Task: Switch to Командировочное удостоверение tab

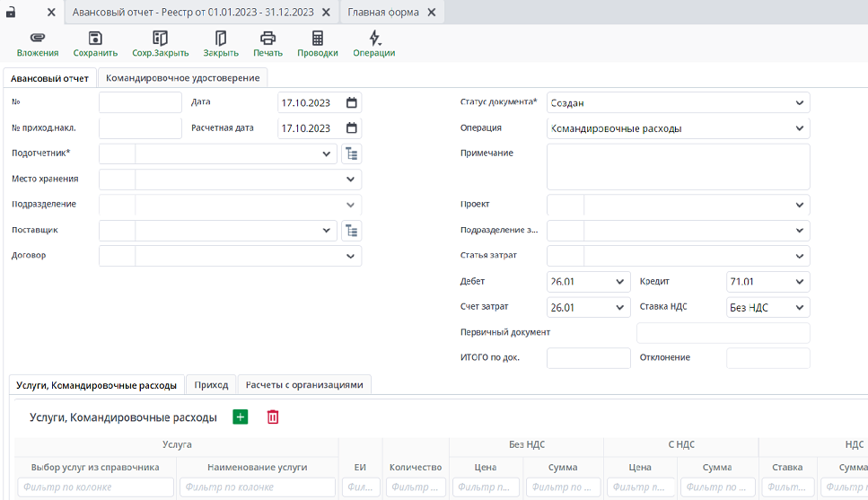Action: click(x=182, y=78)
